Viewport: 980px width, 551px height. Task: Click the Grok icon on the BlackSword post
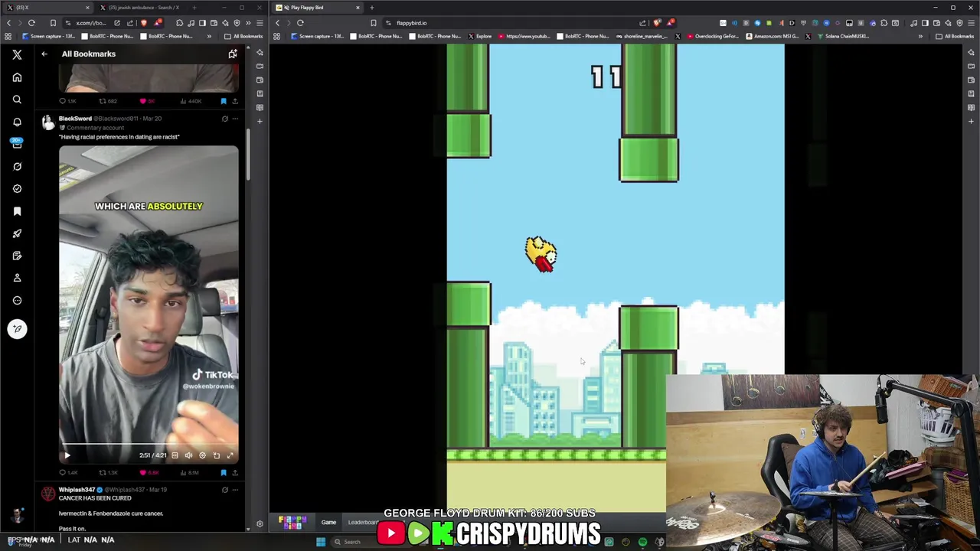pos(224,119)
